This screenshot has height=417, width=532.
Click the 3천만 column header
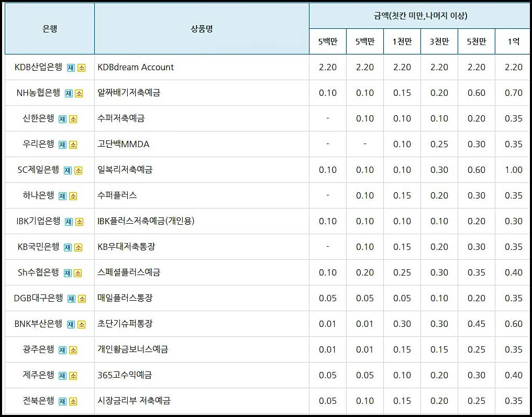[x=439, y=41]
